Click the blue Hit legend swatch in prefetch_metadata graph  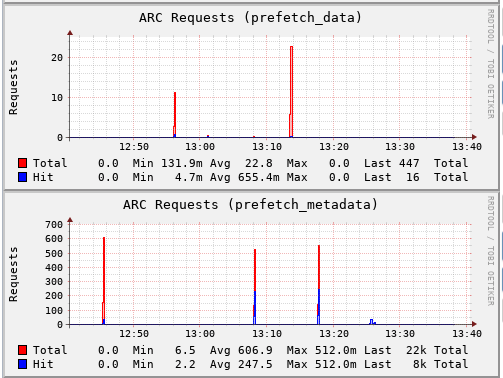[x=23, y=364]
